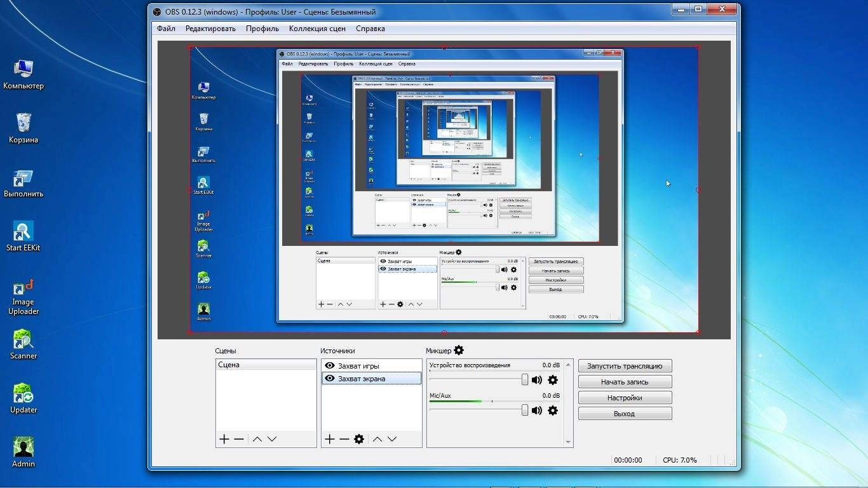The width and height of the screenshot is (868, 488).
Task: Open Настройки button
Action: click(625, 398)
